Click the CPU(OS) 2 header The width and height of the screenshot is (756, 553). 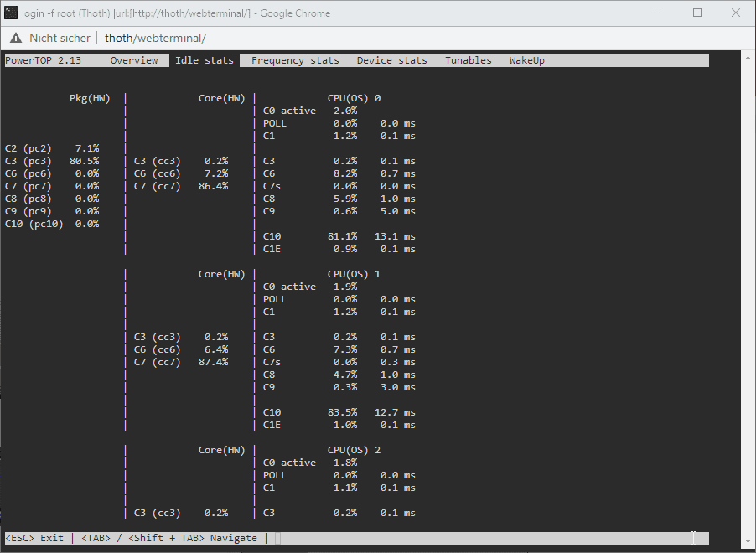pyautogui.click(x=354, y=450)
